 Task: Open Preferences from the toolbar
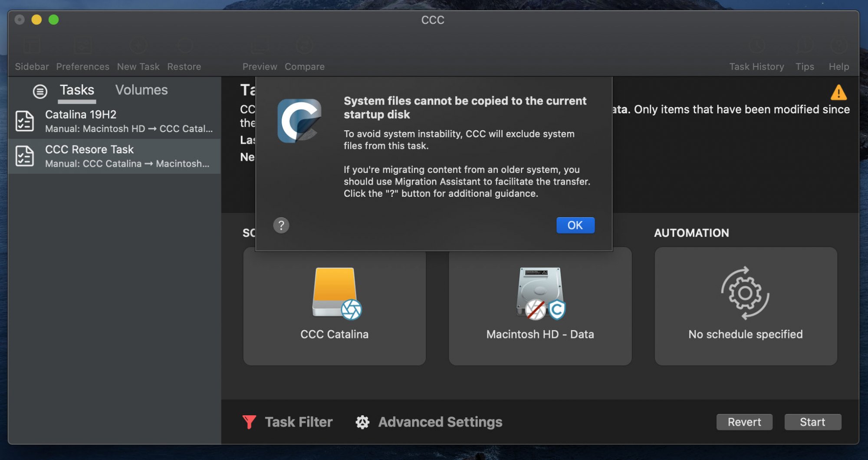pos(82,46)
